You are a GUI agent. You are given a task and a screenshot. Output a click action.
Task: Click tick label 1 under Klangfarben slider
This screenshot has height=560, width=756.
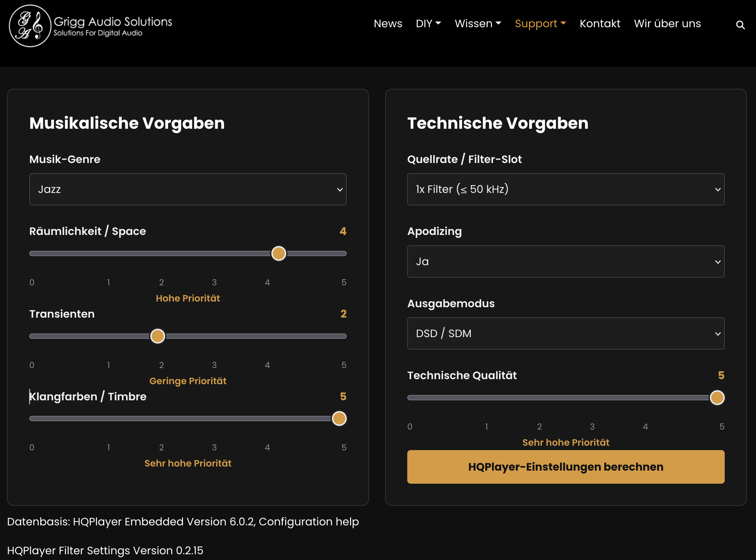[109, 447]
